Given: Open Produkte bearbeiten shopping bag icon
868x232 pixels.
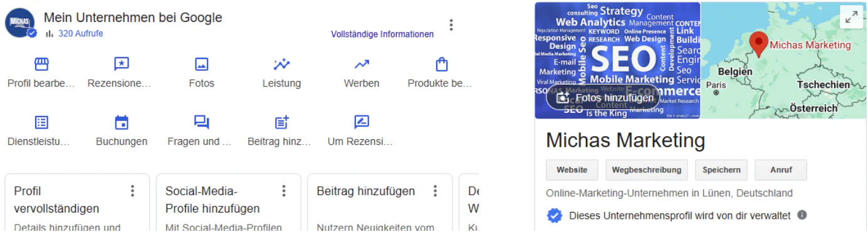Looking at the screenshot, I should point(441,64).
